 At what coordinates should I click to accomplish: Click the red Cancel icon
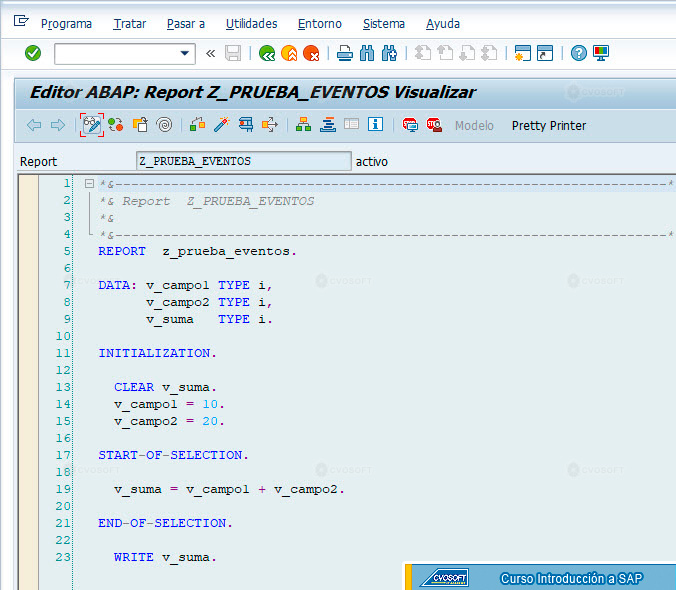[x=311, y=53]
